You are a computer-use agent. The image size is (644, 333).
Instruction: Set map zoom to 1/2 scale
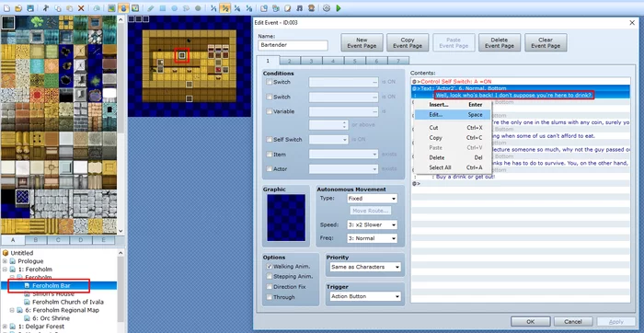pos(225,7)
